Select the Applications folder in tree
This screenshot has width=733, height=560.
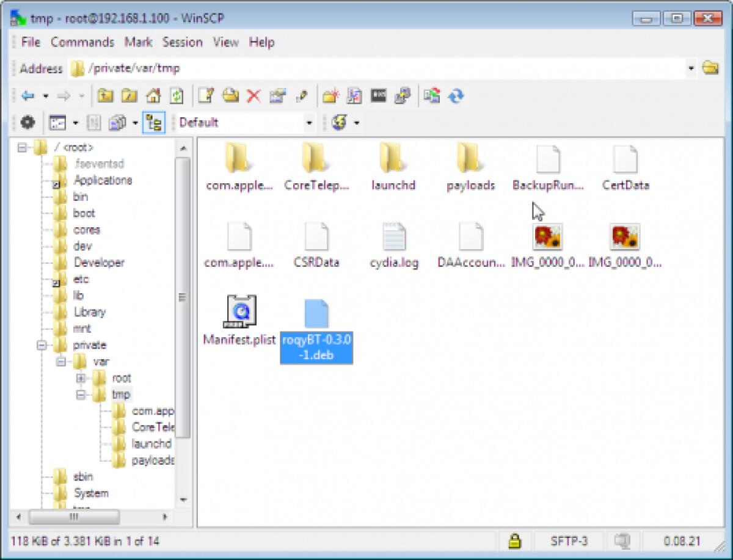click(102, 180)
